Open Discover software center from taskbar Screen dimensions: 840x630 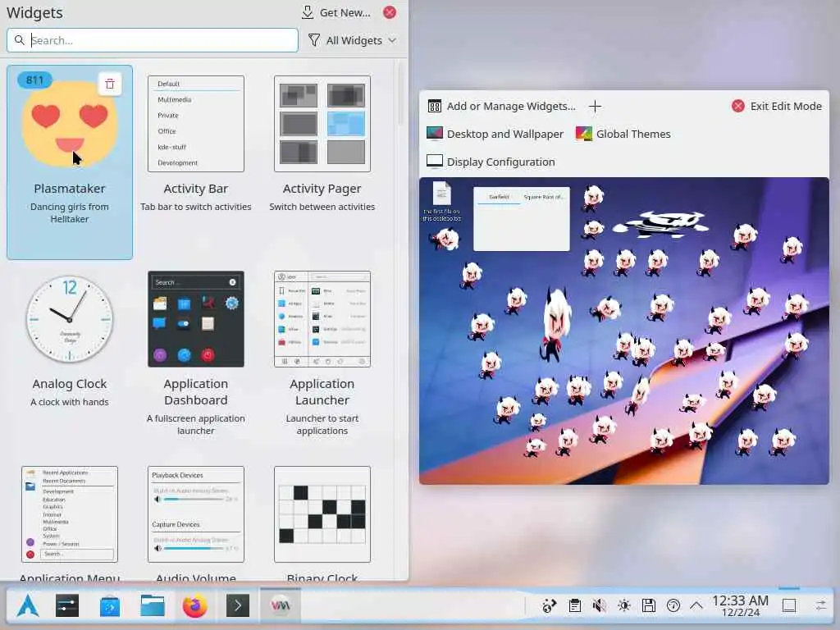click(110, 606)
